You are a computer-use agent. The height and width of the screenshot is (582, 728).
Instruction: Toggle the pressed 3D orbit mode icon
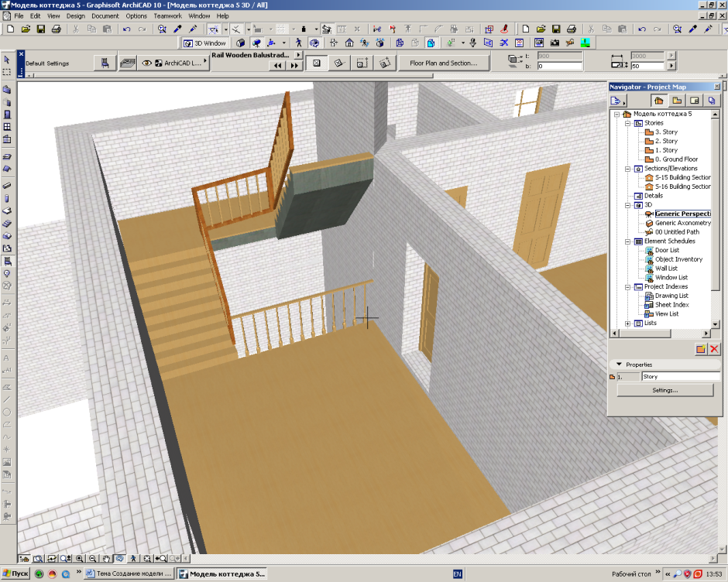pos(314,43)
